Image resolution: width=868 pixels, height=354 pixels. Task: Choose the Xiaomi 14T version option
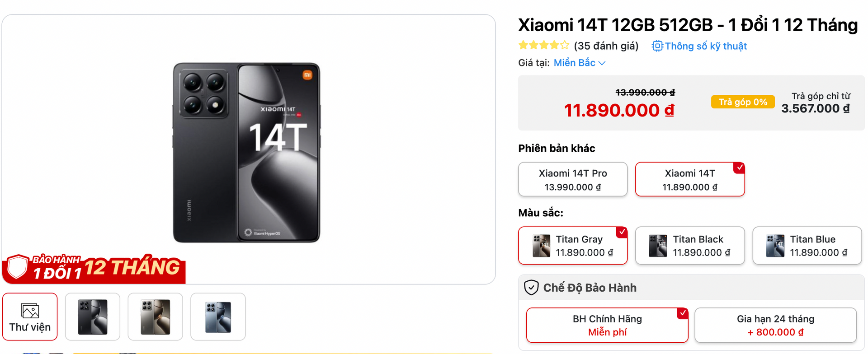689,180
